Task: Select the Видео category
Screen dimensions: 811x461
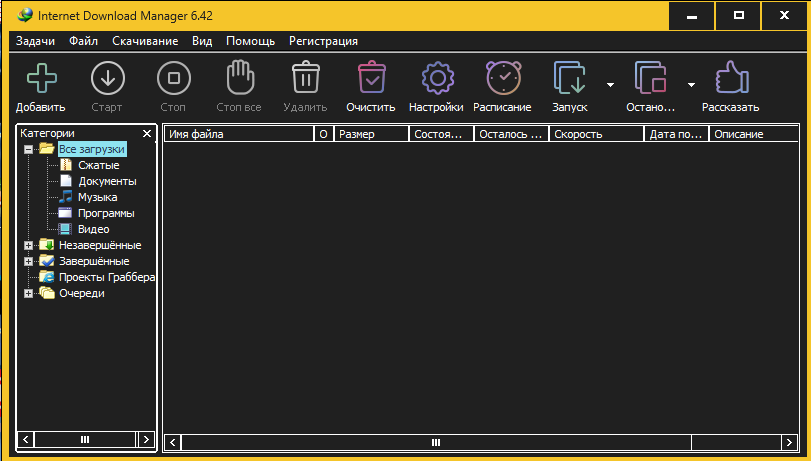Action: pos(94,229)
